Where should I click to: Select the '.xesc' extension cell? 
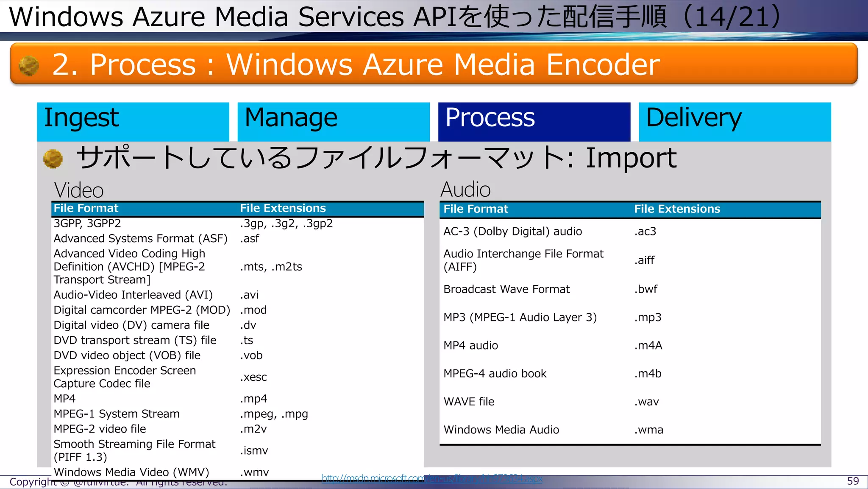click(253, 377)
